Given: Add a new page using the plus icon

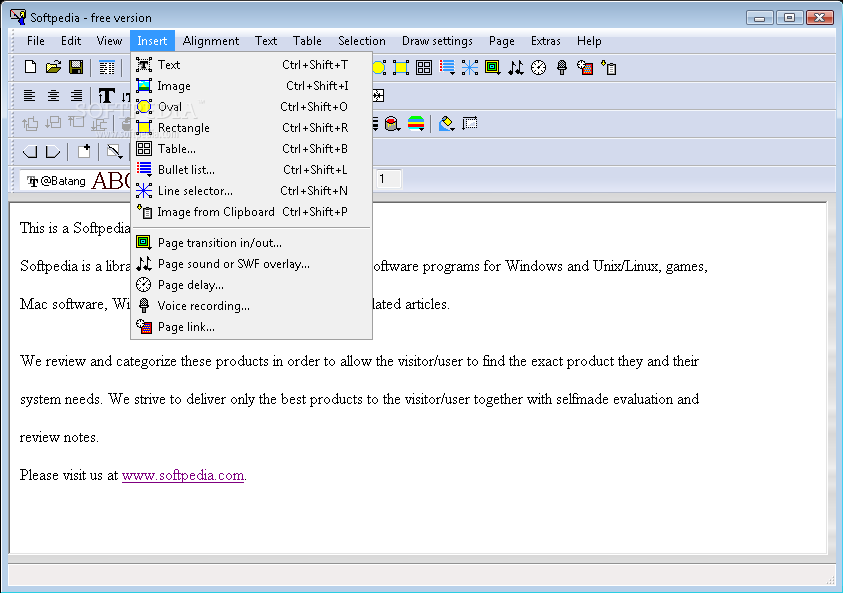Looking at the screenshot, I should [x=84, y=151].
